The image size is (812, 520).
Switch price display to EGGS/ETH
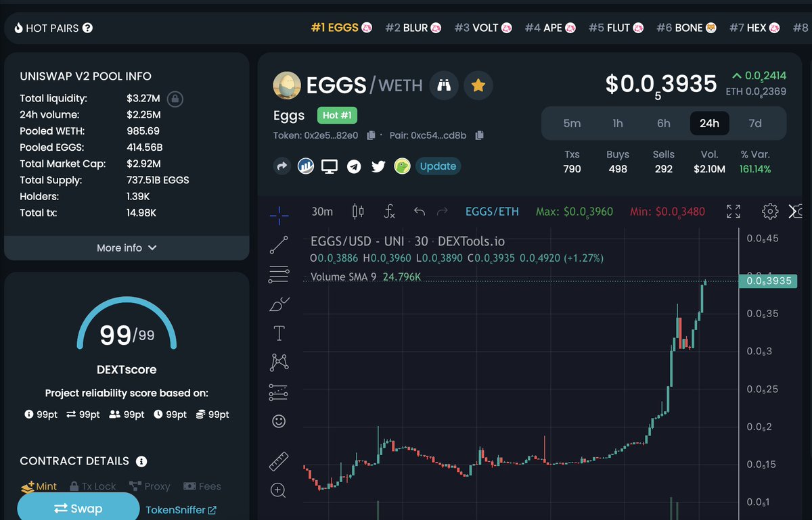point(492,212)
